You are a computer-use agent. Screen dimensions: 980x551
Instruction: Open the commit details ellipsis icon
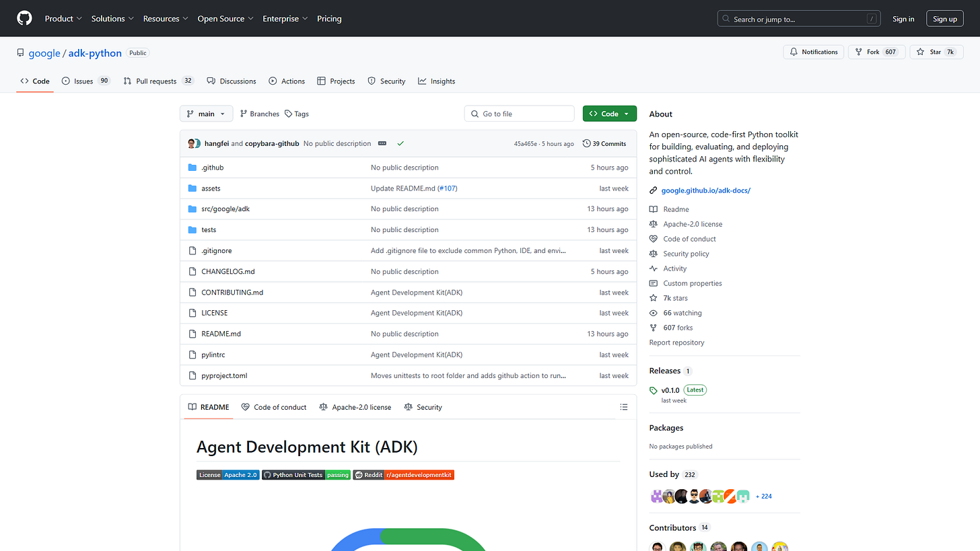pyautogui.click(x=382, y=143)
